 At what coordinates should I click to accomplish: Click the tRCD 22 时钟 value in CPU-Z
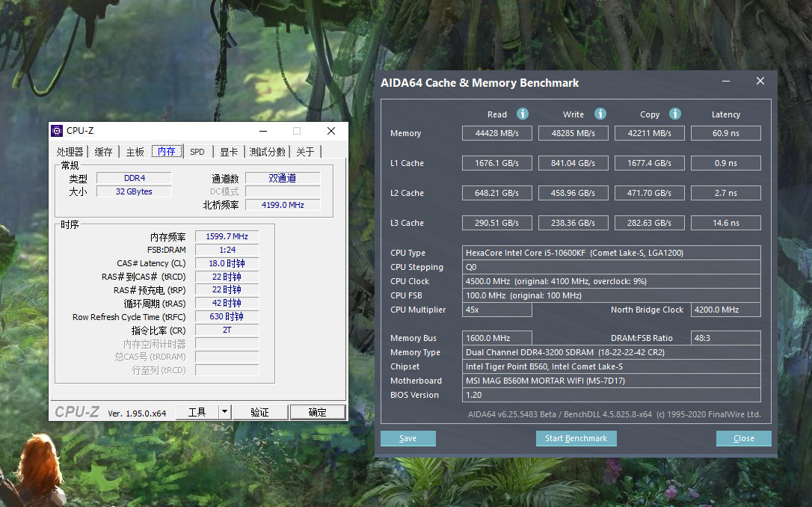(227, 277)
